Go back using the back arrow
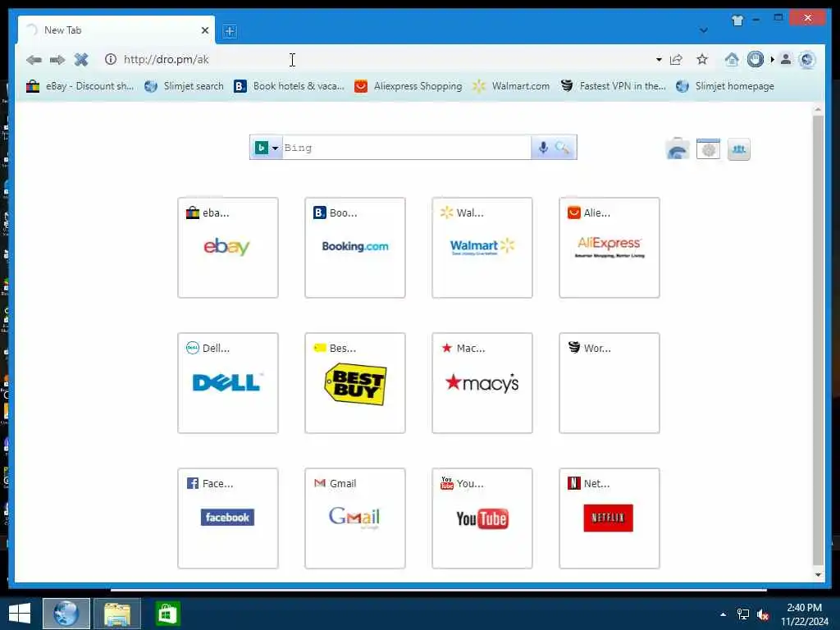Image resolution: width=840 pixels, height=630 pixels. (34, 59)
